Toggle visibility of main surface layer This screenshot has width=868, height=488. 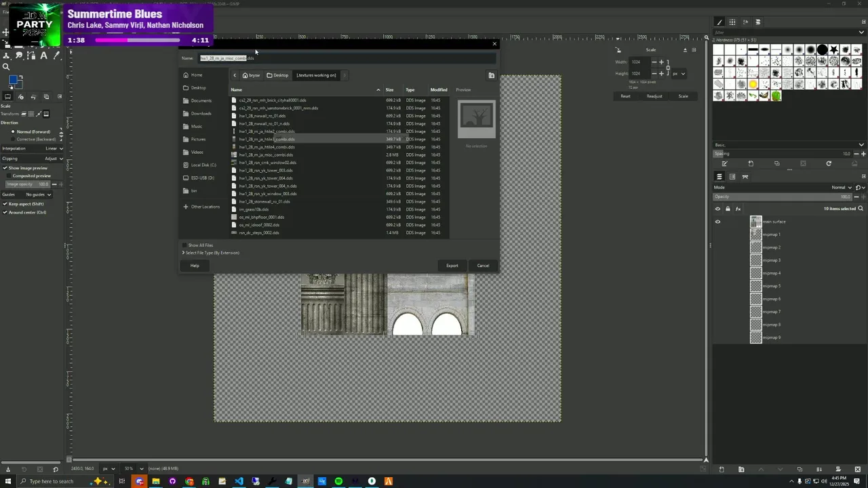tap(717, 222)
